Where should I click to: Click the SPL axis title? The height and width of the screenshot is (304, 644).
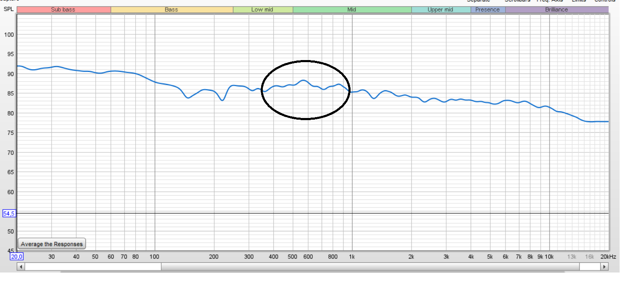click(8, 9)
